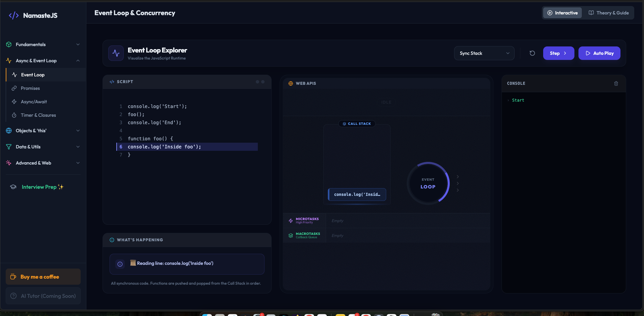Click script line foo();
Image resolution: width=644 pixels, height=316 pixels.
(x=136, y=114)
